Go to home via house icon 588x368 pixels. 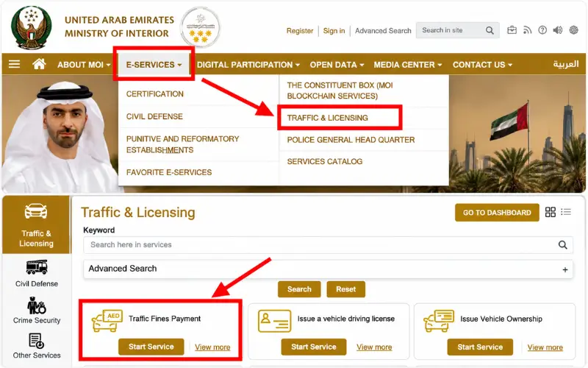pos(39,64)
